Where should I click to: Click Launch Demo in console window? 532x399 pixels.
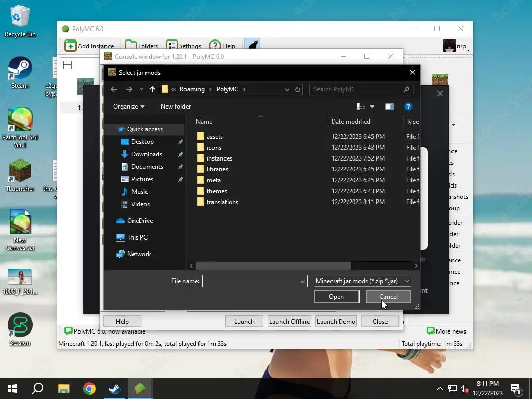pyautogui.click(x=336, y=321)
